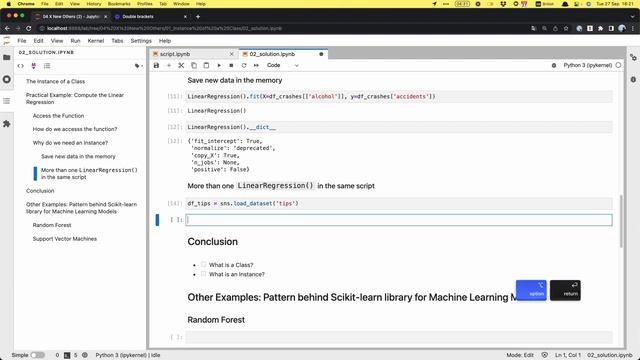This screenshot has height=360, width=640.
Task: Click Python 3 (ipykernel) kernel name button
Action: tap(588, 65)
